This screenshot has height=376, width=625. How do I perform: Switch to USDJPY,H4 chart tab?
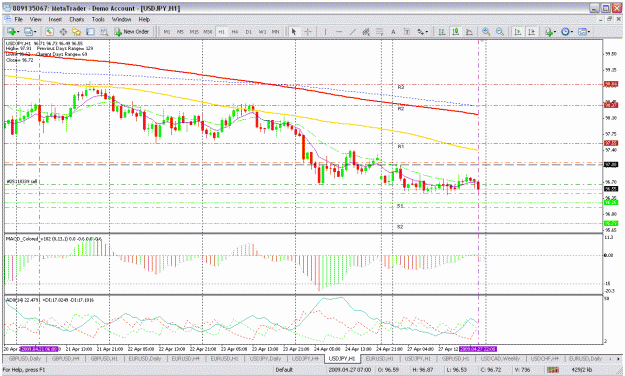point(305,358)
